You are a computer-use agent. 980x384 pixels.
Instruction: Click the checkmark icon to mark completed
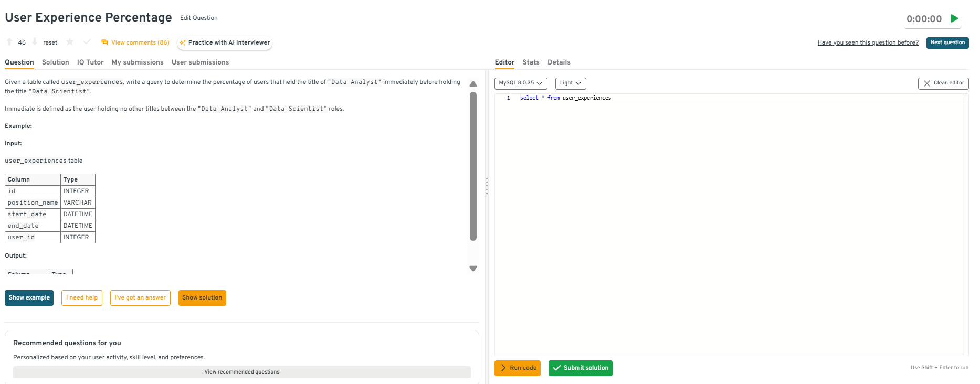87,42
